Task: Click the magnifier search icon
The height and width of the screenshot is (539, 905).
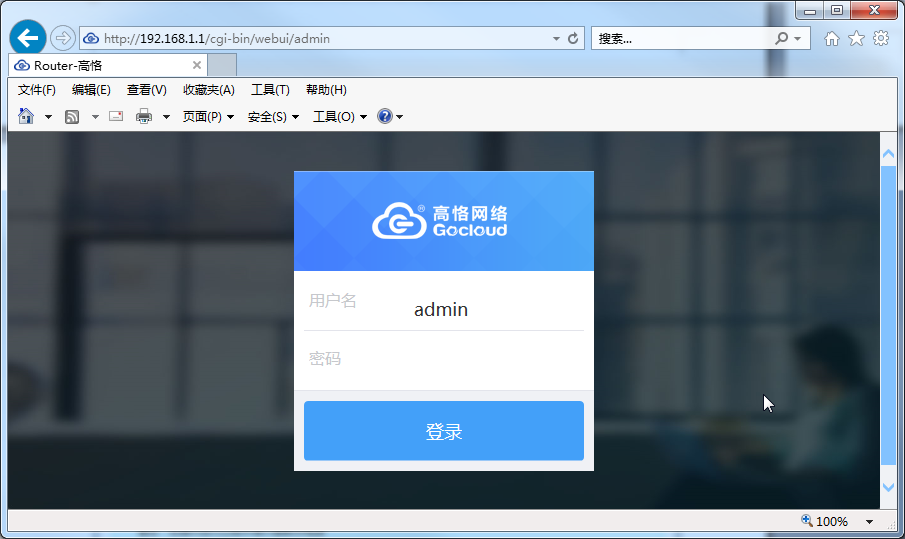Action: tap(781, 39)
